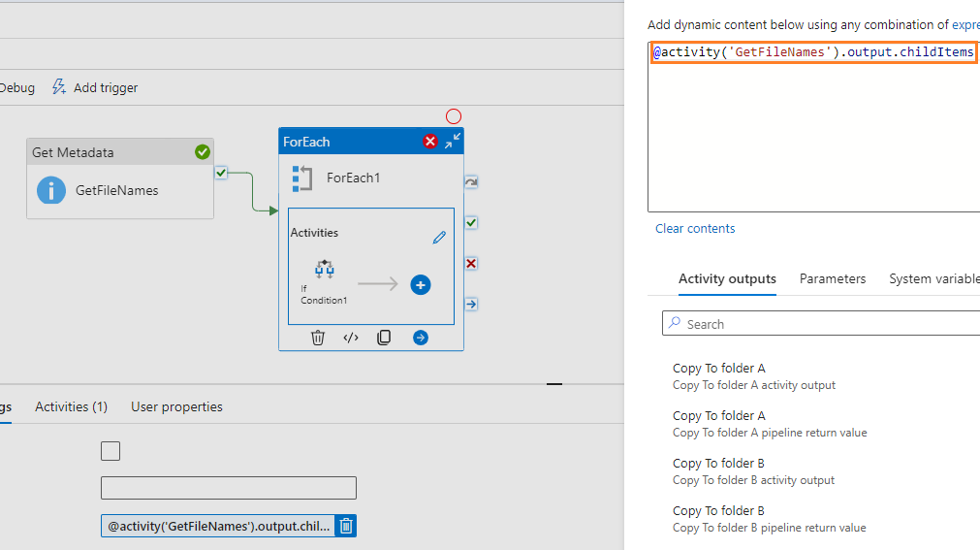Click the If Condition1 label
The height and width of the screenshot is (550, 980).
[323, 294]
